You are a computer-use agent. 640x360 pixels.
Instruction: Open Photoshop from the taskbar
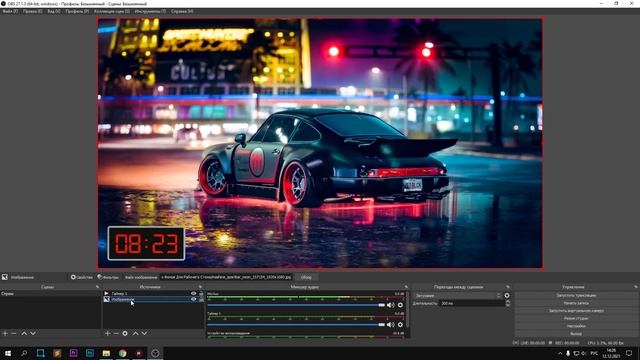(90, 353)
